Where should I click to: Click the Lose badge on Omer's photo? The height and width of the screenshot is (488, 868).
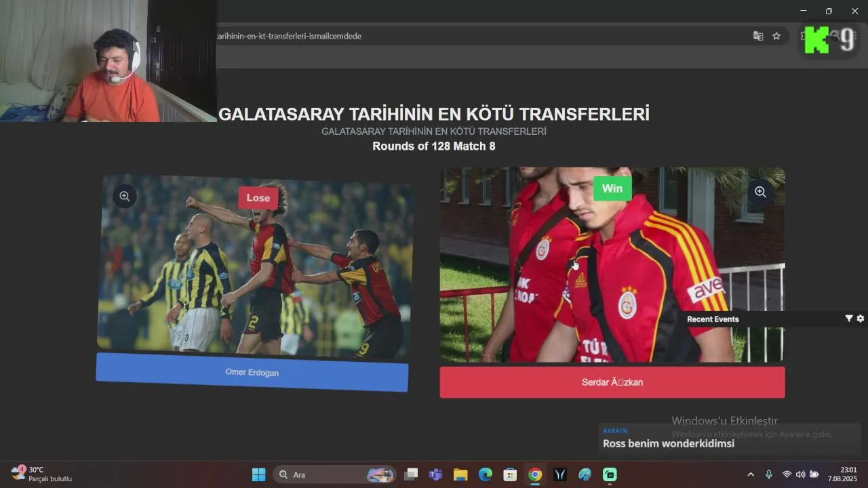(258, 198)
